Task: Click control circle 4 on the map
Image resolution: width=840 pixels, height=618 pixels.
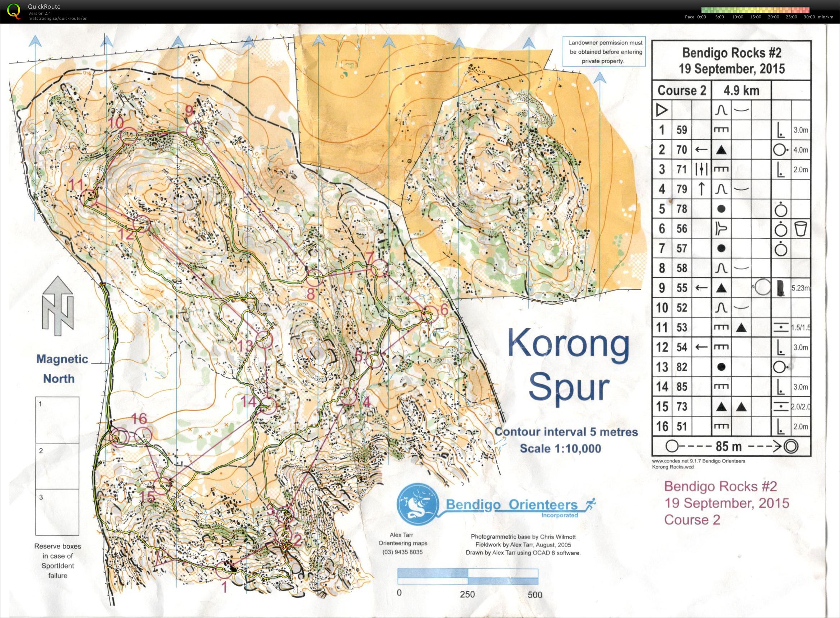Action: [348, 396]
